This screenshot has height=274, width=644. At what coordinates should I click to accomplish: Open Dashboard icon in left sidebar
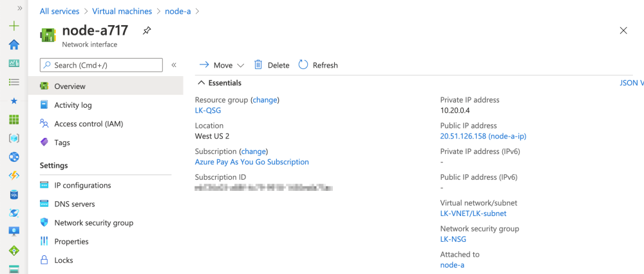[14, 63]
